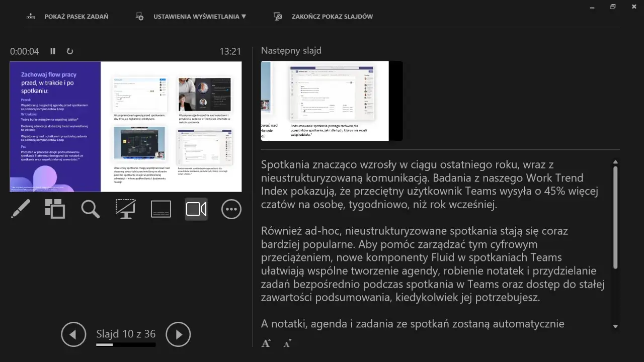
Task: Toggle the camera button
Action: tap(196, 209)
